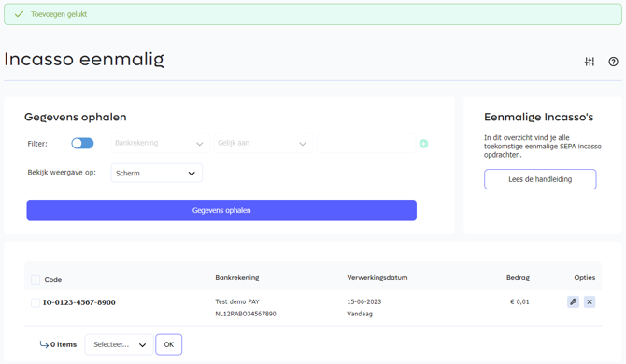
Task: Click the 0 items counter
Action: point(64,344)
